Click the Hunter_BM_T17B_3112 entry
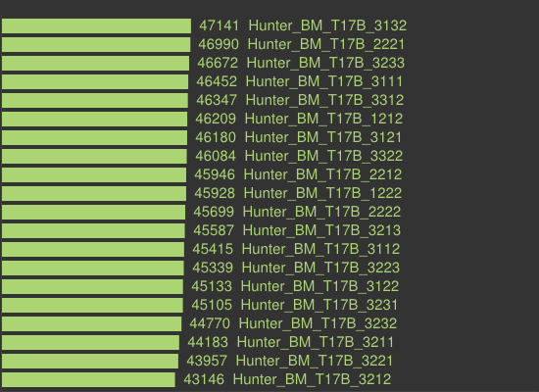 pos(320,249)
